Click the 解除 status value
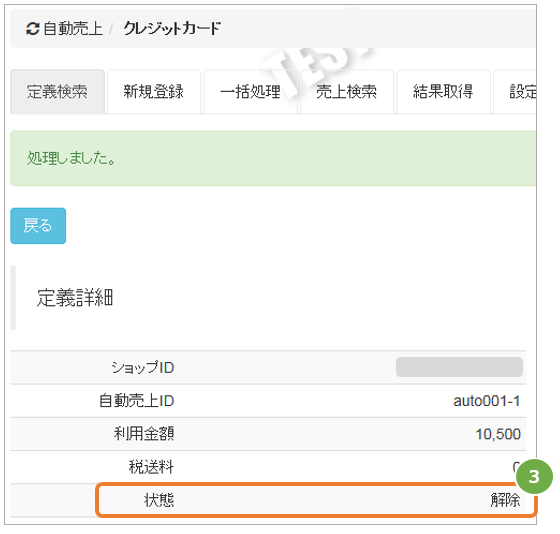This screenshot has height=534, width=560. [505, 500]
